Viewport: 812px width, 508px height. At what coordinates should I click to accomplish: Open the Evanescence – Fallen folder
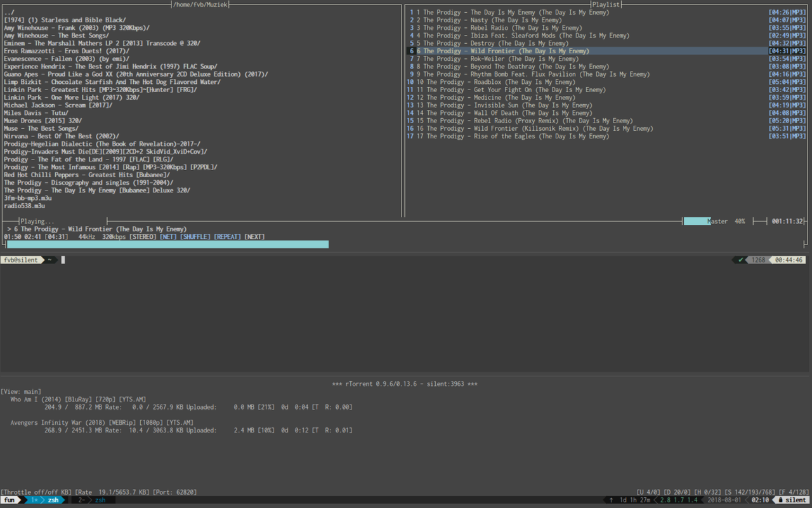(x=67, y=59)
